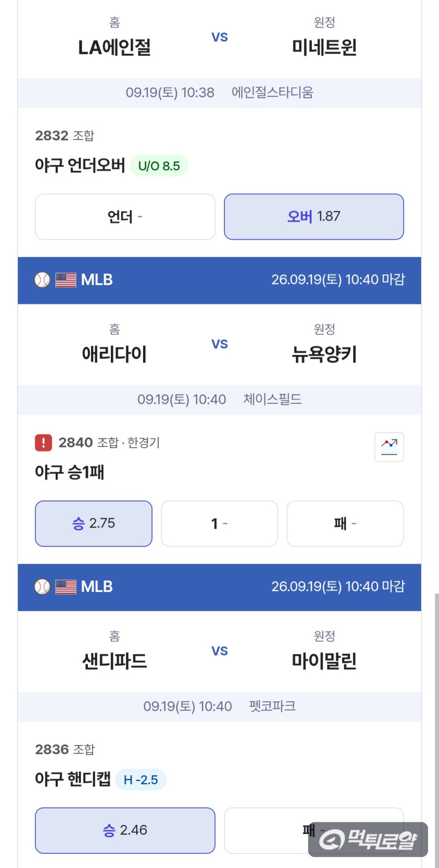Tap the 먹튀로얄 watermark logo

pyautogui.click(x=368, y=839)
